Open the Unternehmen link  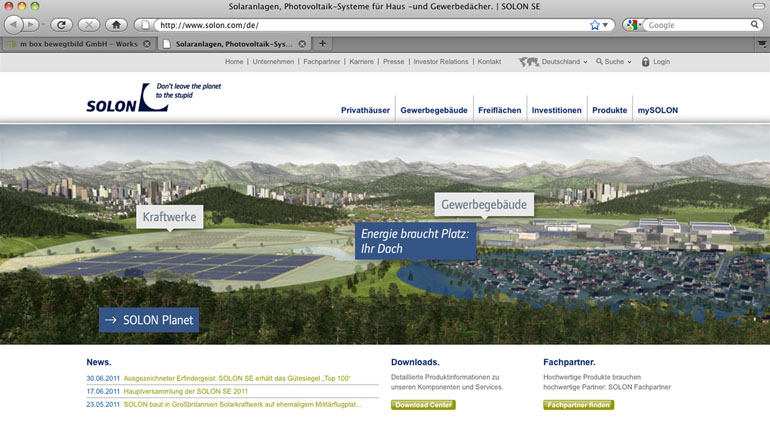(x=273, y=62)
